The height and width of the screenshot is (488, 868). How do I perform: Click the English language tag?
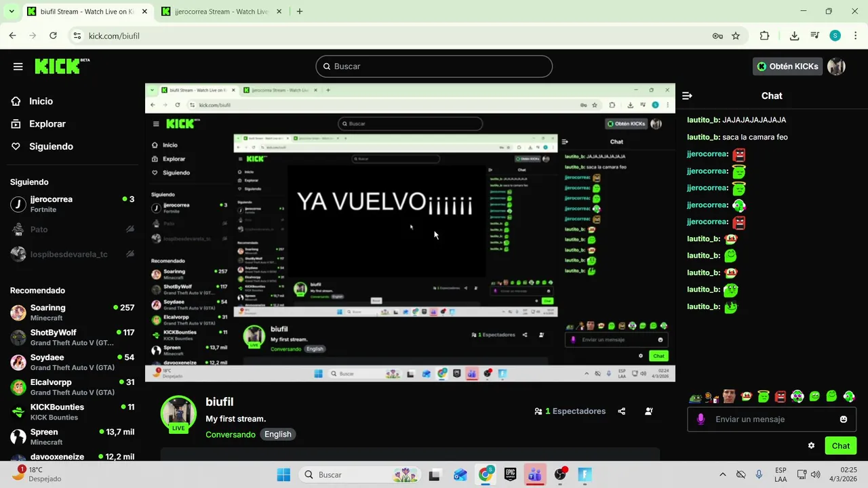point(278,434)
